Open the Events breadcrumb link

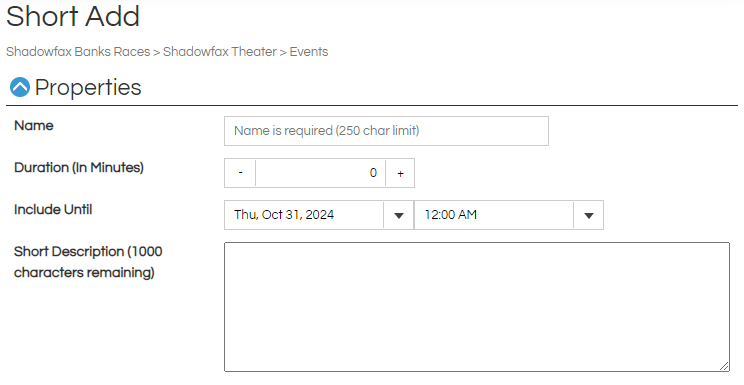(309, 52)
